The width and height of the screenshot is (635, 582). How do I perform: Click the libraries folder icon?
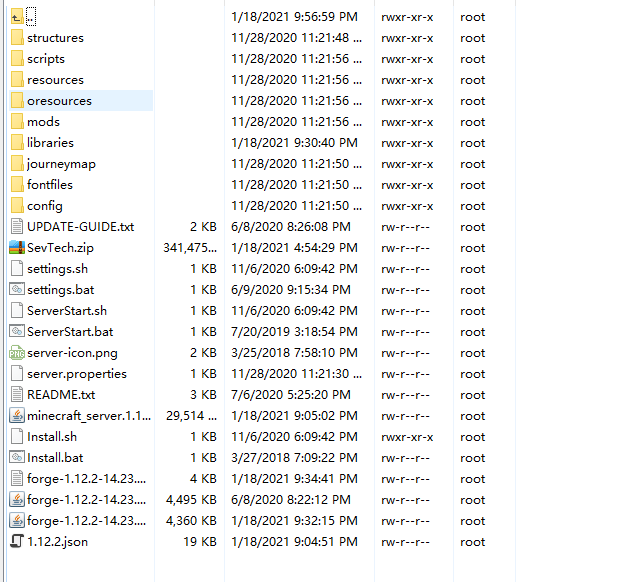coord(17,143)
